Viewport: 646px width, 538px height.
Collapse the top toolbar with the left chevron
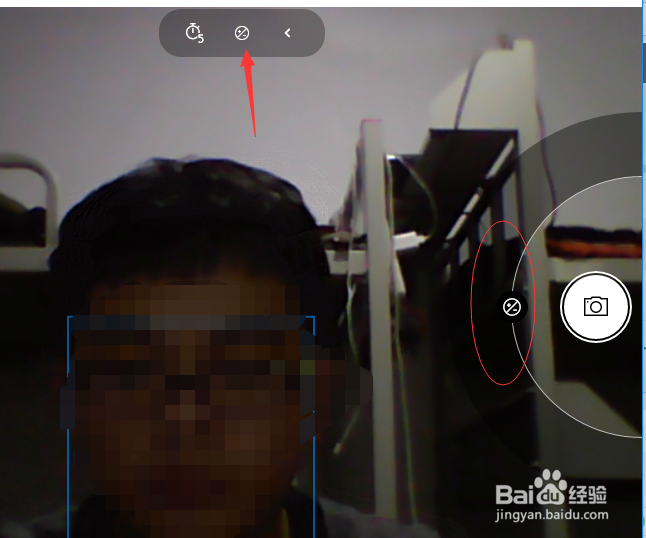[x=288, y=33]
